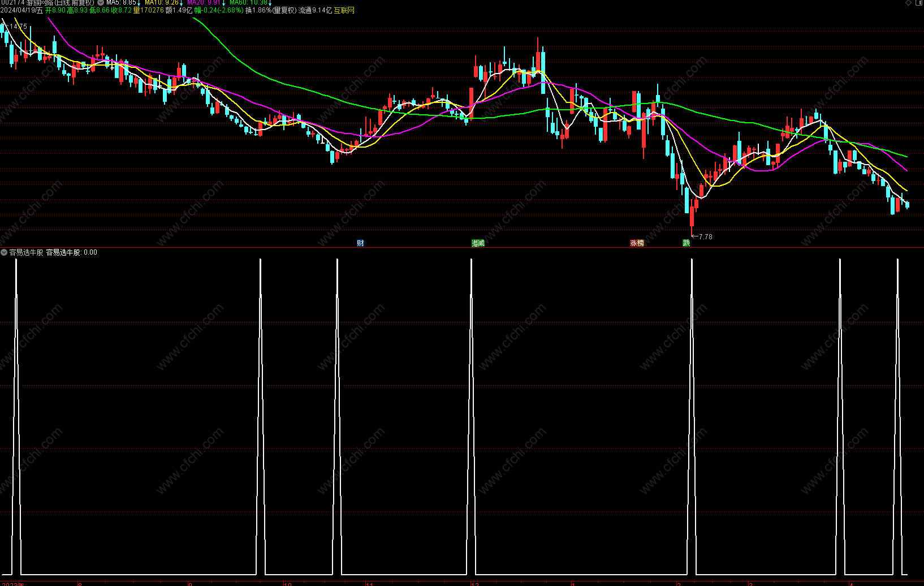This screenshot has height=586, width=924.
Task: Click the 开8.90 opening price
Action: (x=55, y=10)
